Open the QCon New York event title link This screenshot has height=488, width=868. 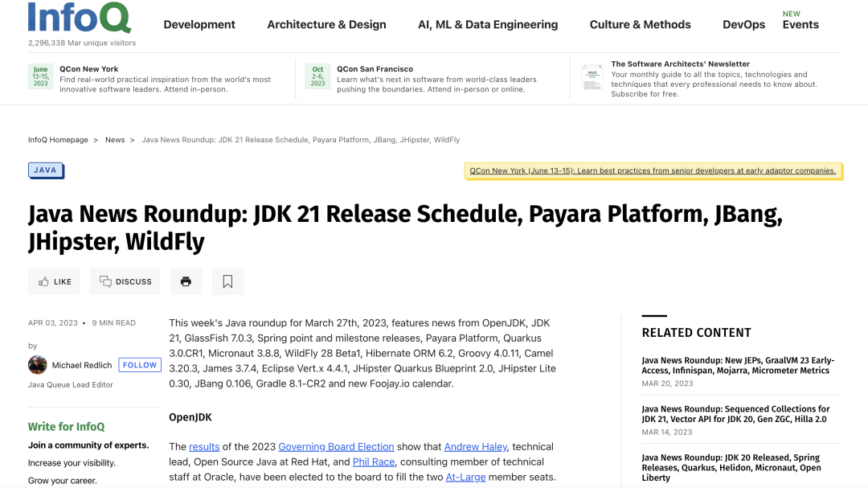click(89, 68)
